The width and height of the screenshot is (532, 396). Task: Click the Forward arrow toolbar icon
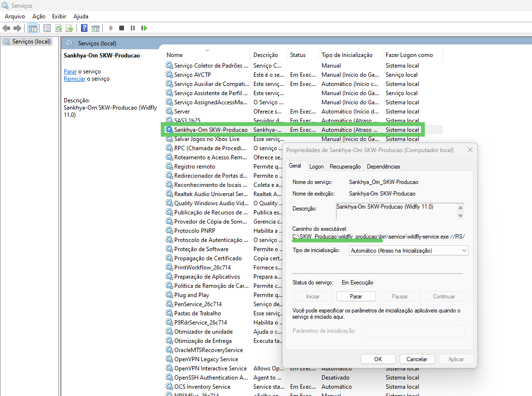[17, 28]
